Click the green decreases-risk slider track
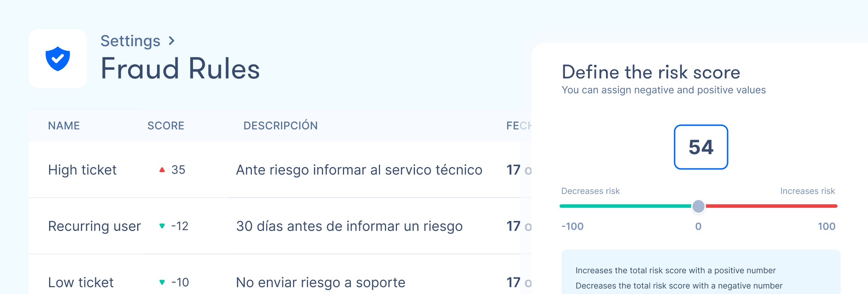 pyautogui.click(x=626, y=206)
